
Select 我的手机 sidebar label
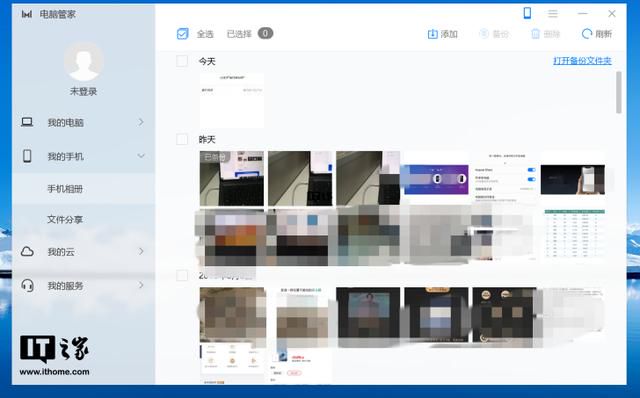tap(65, 156)
